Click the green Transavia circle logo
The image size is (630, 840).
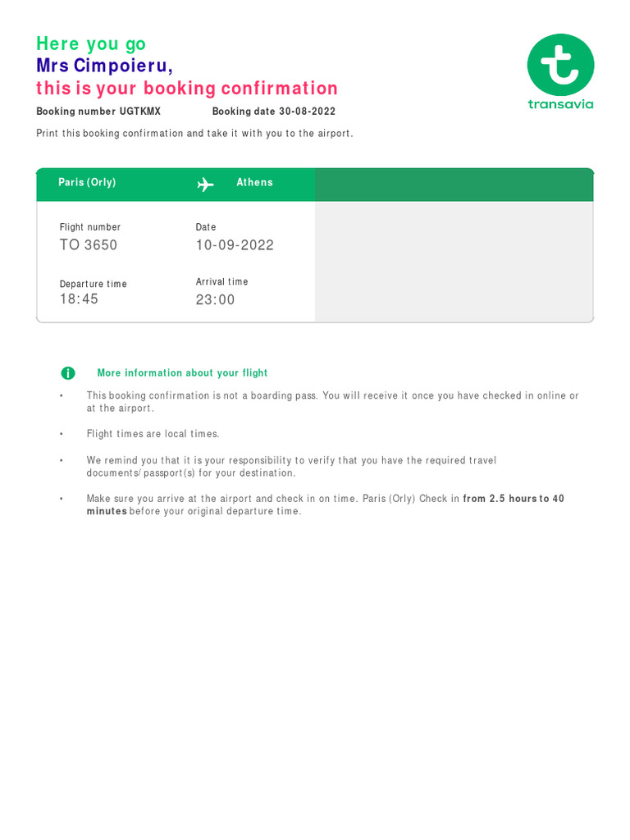[560, 65]
